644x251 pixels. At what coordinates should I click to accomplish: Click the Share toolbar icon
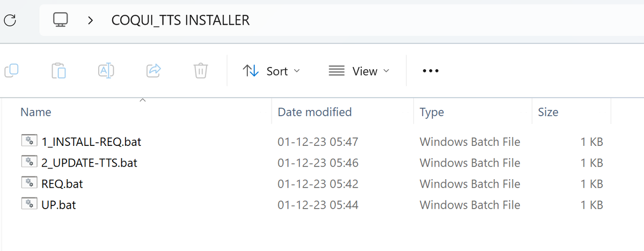tap(154, 70)
